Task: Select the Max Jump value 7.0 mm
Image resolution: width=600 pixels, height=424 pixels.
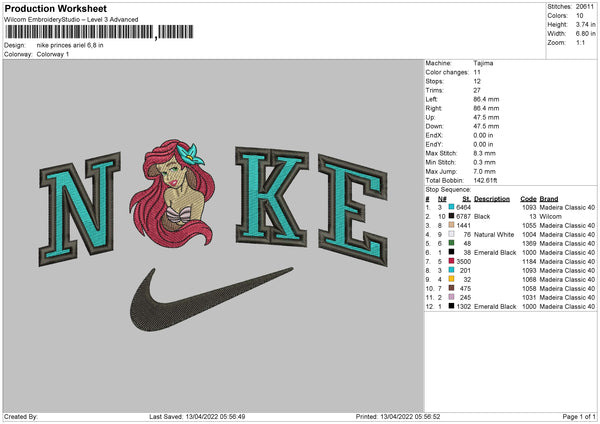Action: tap(484, 171)
